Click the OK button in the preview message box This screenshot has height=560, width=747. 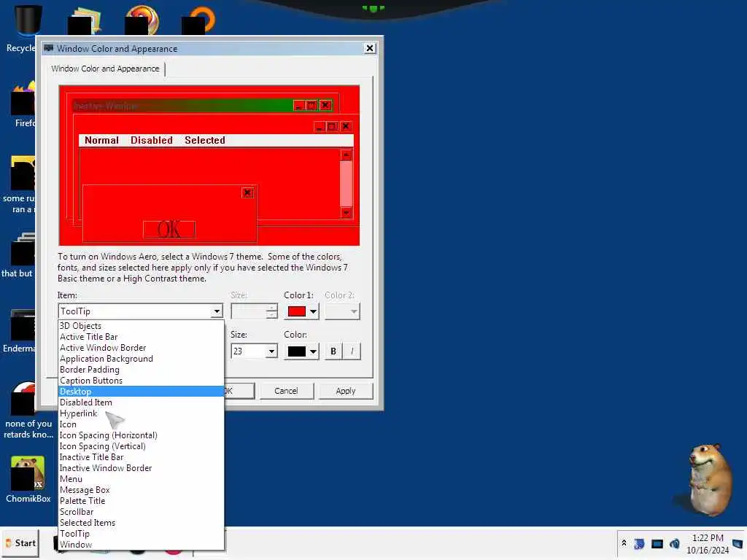point(169,230)
